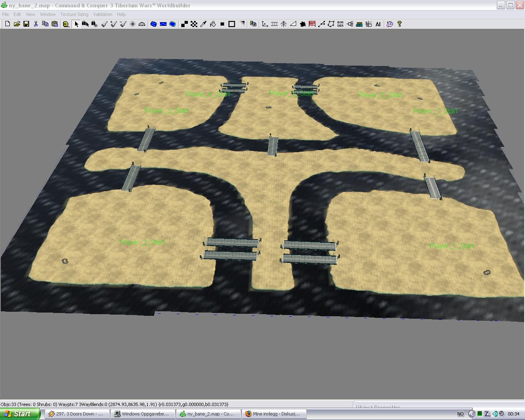Image resolution: width=525 pixels, height=420 pixels.
Task: Select the Player_7_Start waypoint label
Action: [436, 111]
